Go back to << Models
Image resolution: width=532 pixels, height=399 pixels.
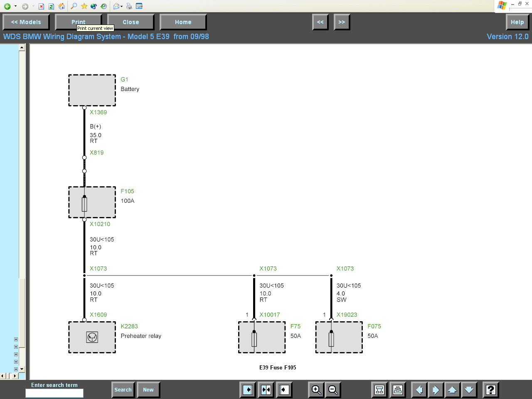pos(26,22)
